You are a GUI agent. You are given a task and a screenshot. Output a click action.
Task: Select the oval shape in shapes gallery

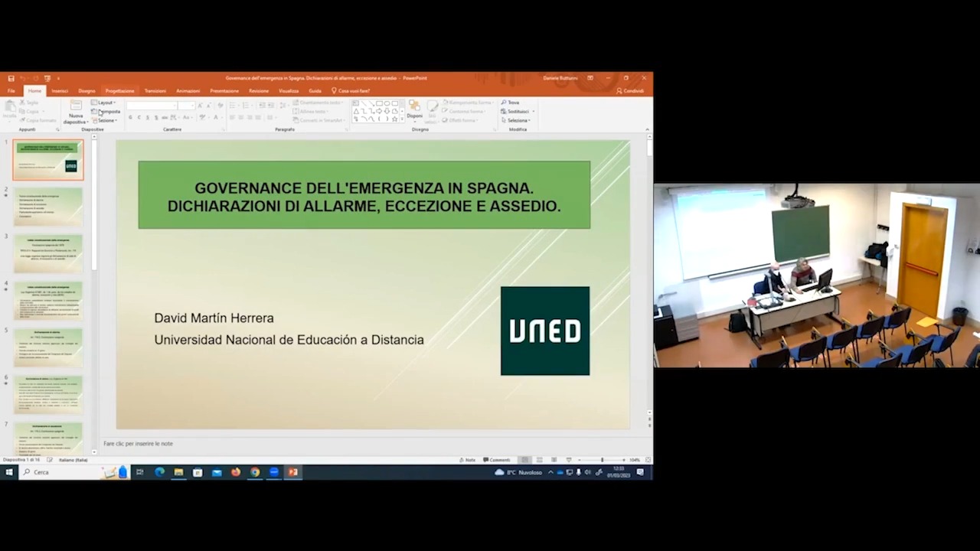click(x=387, y=103)
